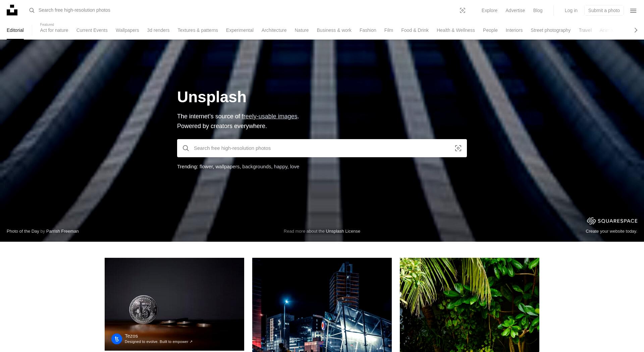Open the Film category
Image resolution: width=644 pixels, height=352 pixels.
(x=388, y=30)
